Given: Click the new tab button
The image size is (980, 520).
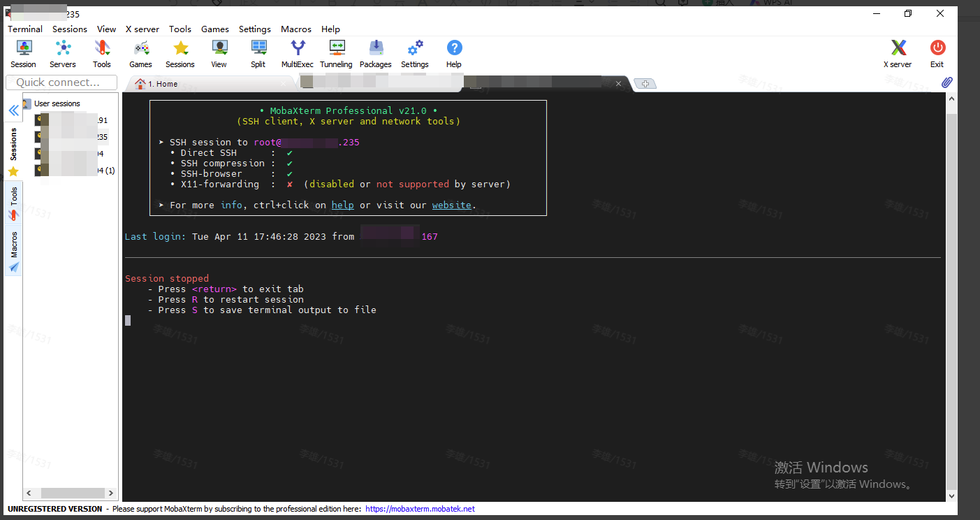Looking at the screenshot, I should click(x=645, y=84).
